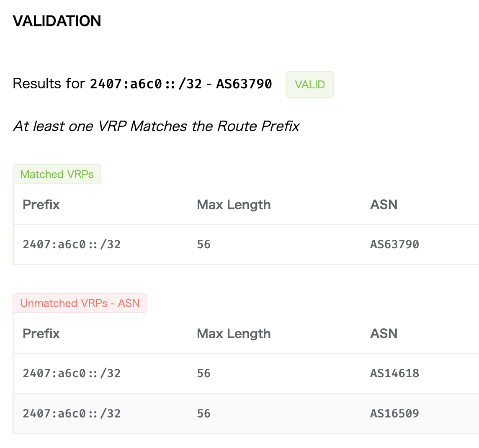This screenshot has width=479, height=448.
Task: Click the VALIDATION heading
Action: [x=57, y=21]
